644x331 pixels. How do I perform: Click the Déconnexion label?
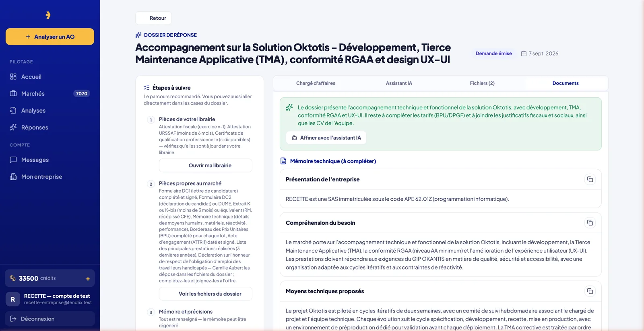(37, 319)
